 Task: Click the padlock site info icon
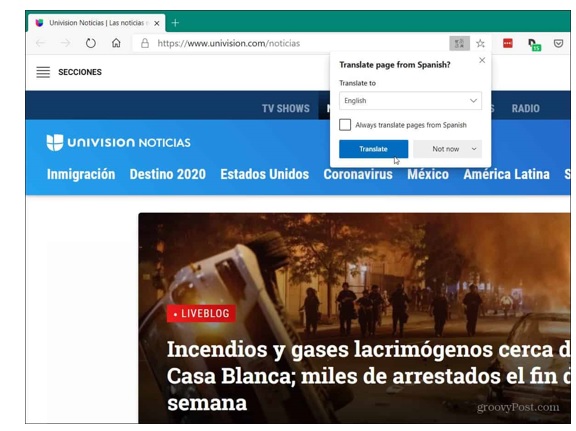pos(145,43)
